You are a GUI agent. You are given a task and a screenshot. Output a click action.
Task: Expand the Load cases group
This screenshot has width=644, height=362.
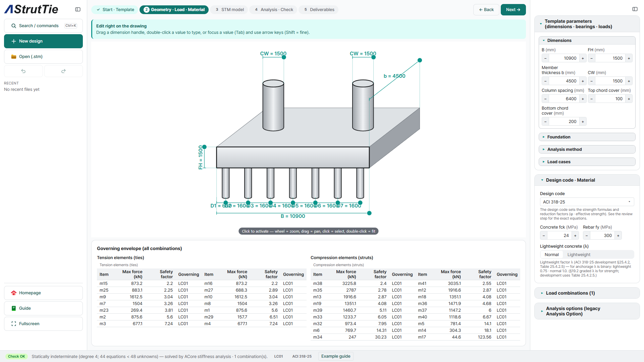point(587,162)
